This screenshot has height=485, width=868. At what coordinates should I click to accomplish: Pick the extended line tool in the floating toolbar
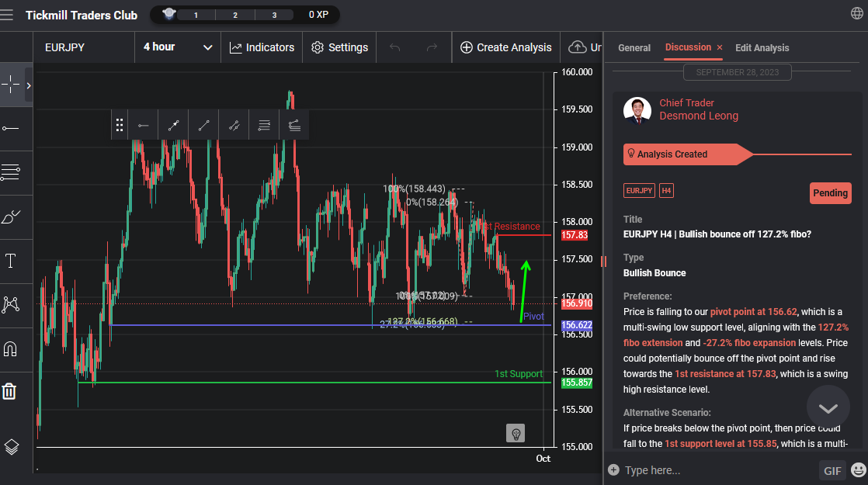[234, 126]
